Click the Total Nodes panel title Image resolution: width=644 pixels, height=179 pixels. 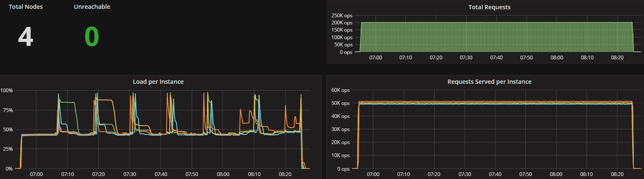tap(26, 7)
